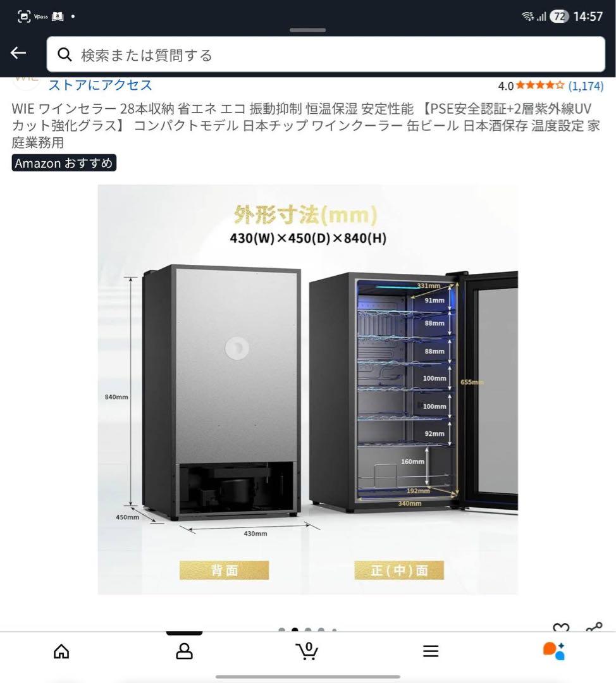Select the fourth image pagination dot
This screenshot has height=683, width=616.
(321, 630)
